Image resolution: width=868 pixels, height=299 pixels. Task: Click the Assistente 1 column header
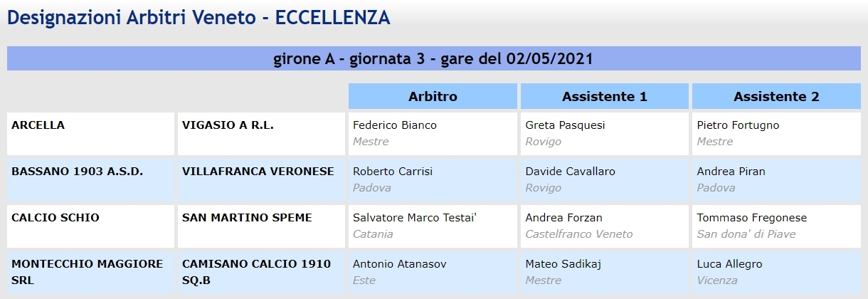(x=605, y=96)
